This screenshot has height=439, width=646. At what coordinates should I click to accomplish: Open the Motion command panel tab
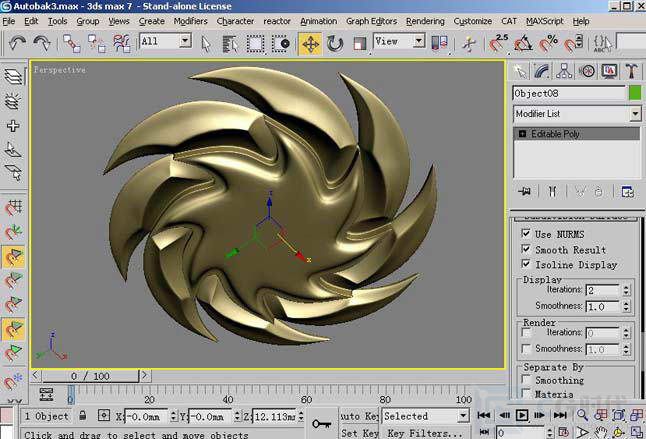(x=587, y=71)
